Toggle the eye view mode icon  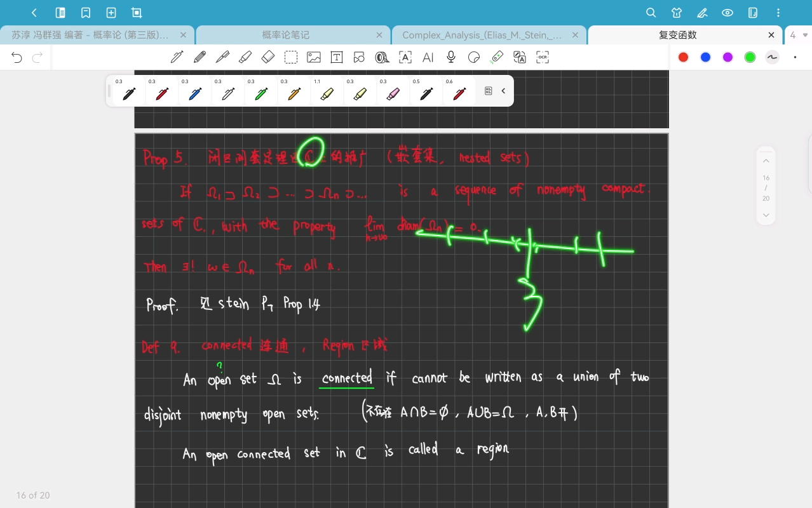point(727,13)
